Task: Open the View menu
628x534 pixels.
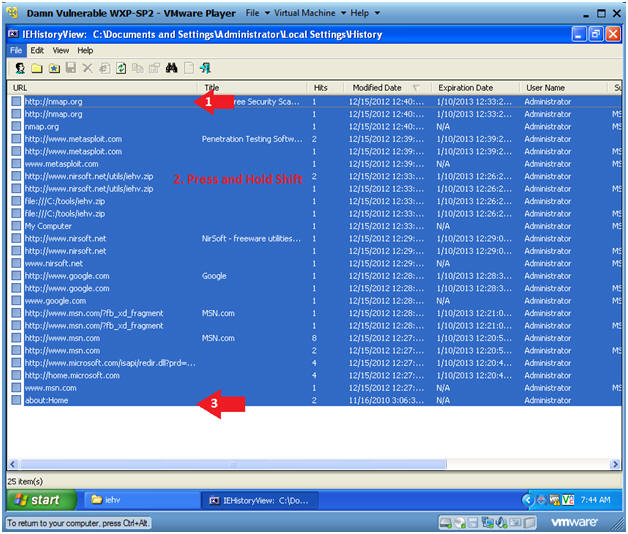Action: [61, 50]
